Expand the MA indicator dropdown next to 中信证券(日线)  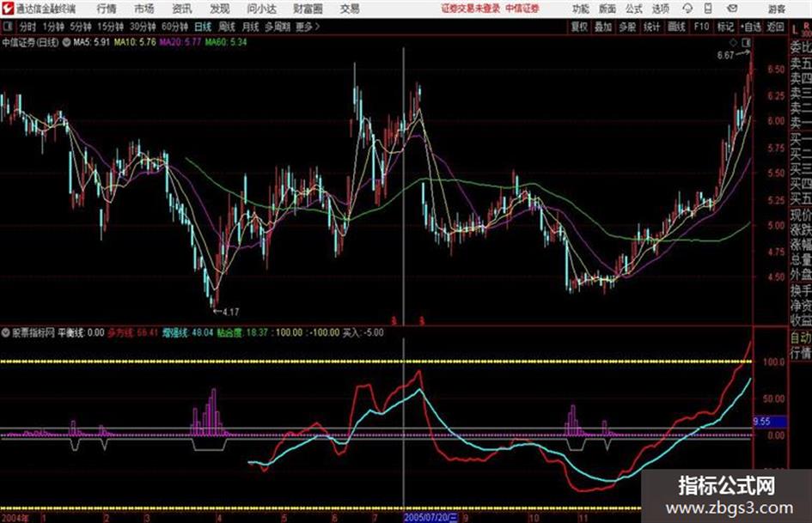pos(66,42)
